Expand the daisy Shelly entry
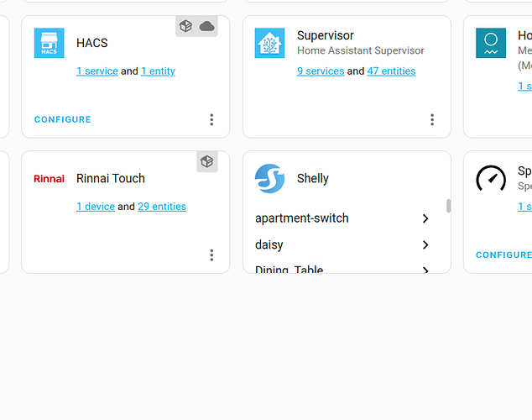The height and width of the screenshot is (420, 532). click(425, 245)
